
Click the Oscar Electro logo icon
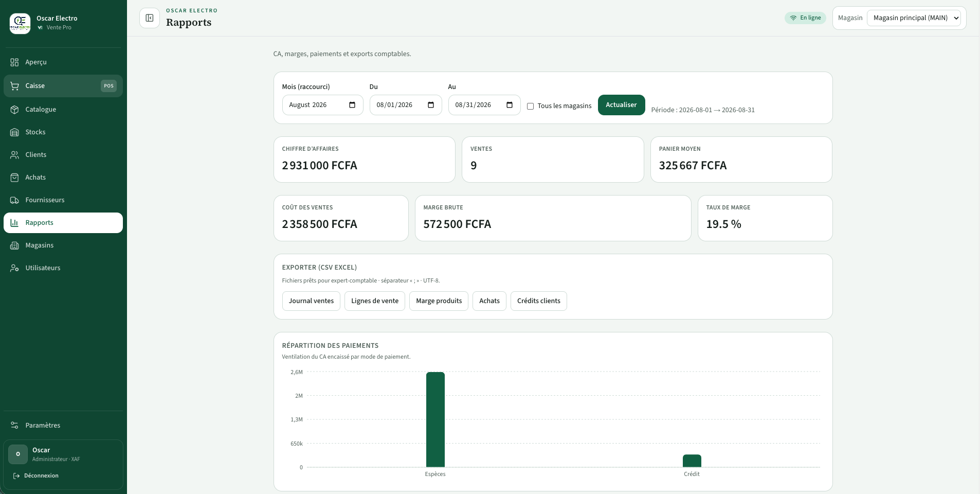click(x=20, y=23)
